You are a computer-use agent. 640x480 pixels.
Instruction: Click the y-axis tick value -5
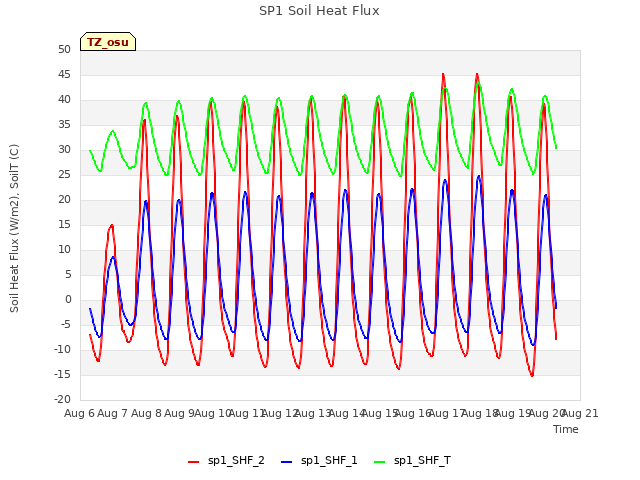64,324
